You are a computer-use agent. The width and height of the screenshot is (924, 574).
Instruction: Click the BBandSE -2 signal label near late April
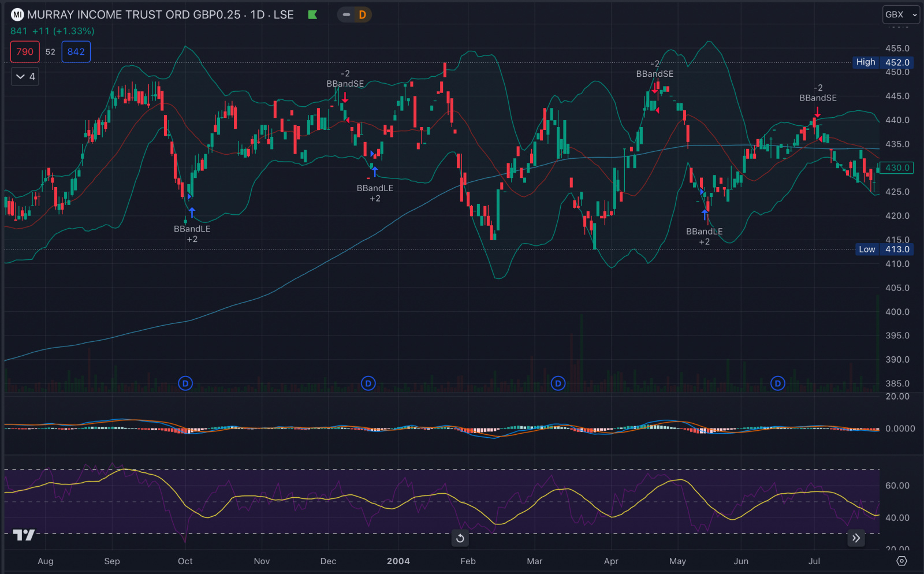[655, 69]
